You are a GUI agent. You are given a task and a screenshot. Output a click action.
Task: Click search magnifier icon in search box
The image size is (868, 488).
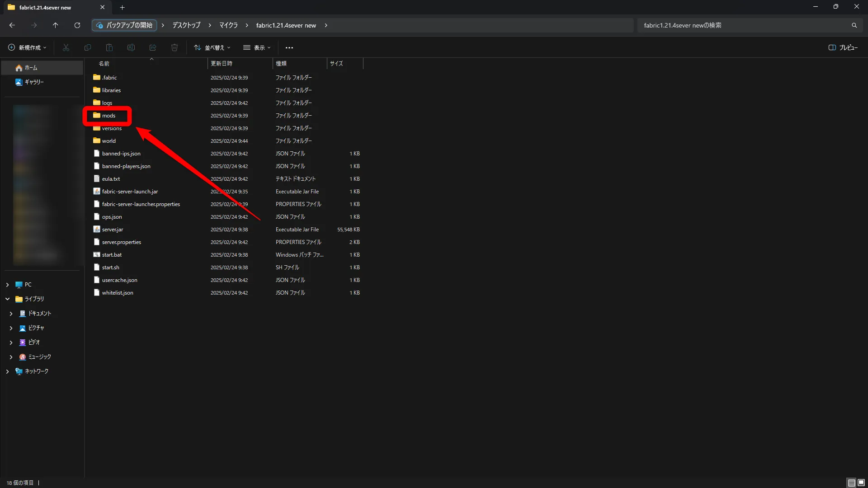tap(854, 25)
